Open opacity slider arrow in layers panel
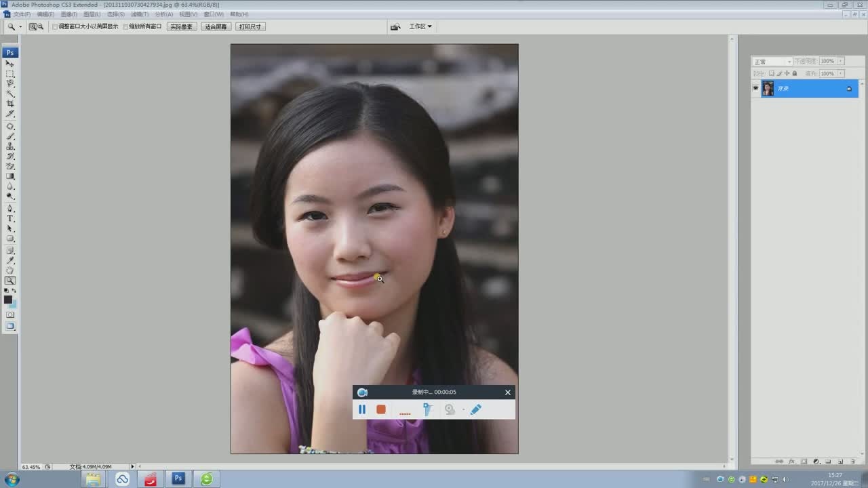The image size is (868, 488). click(x=841, y=62)
